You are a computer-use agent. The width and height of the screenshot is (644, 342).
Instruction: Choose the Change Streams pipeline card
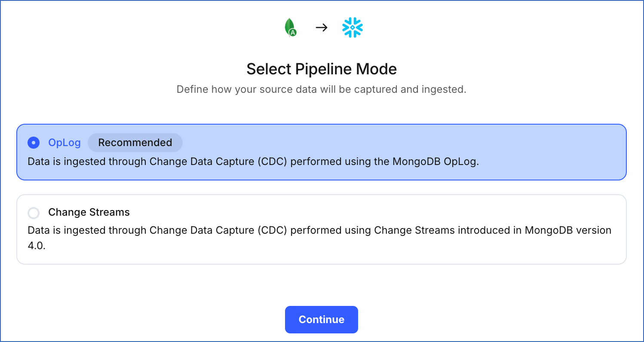[x=322, y=229]
